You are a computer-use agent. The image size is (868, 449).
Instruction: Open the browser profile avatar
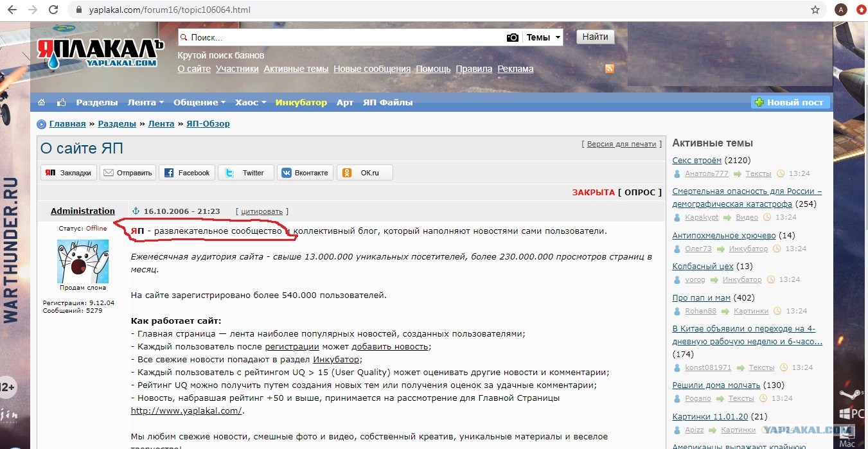point(840,10)
